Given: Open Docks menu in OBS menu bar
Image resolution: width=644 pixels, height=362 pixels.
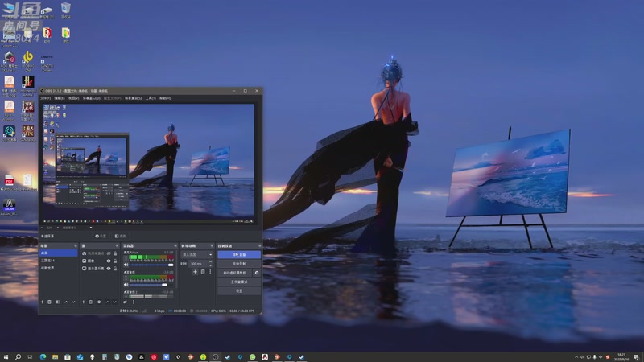Looking at the screenshot, I should (x=92, y=98).
